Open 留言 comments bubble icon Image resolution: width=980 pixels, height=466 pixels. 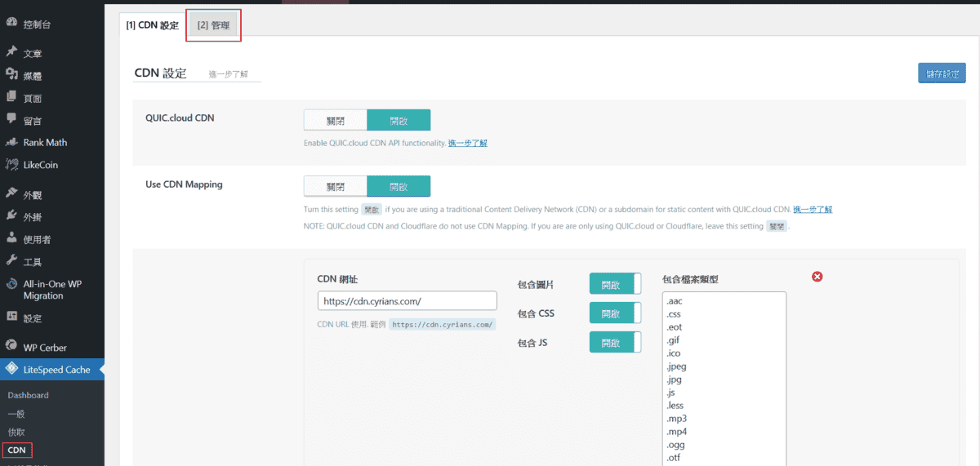coord(12,120)
